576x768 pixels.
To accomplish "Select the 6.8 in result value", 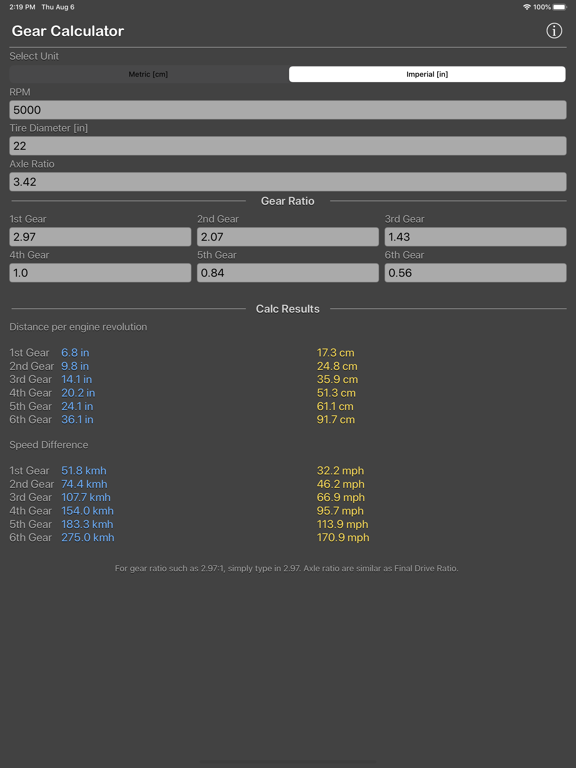I will [x=75, y=353].
